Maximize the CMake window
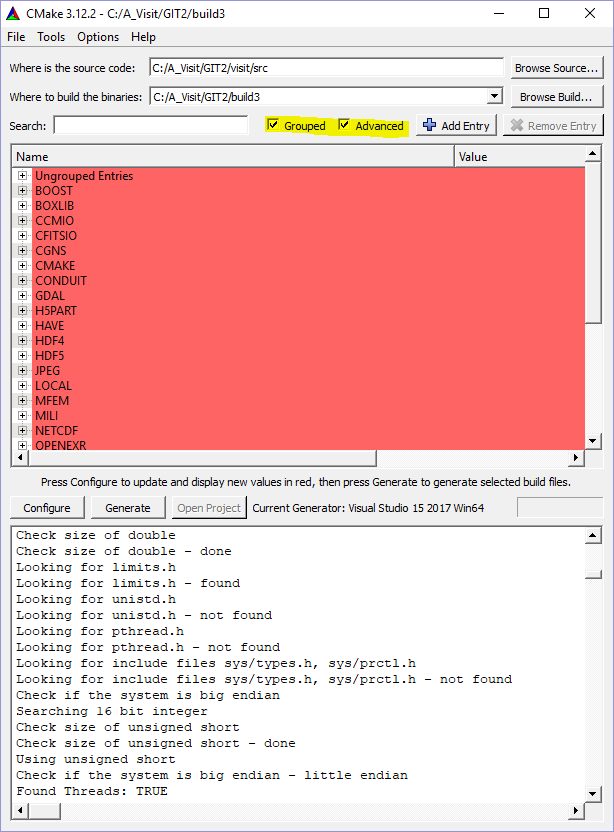This screenshot has height=832, width=614. point(544,13)
